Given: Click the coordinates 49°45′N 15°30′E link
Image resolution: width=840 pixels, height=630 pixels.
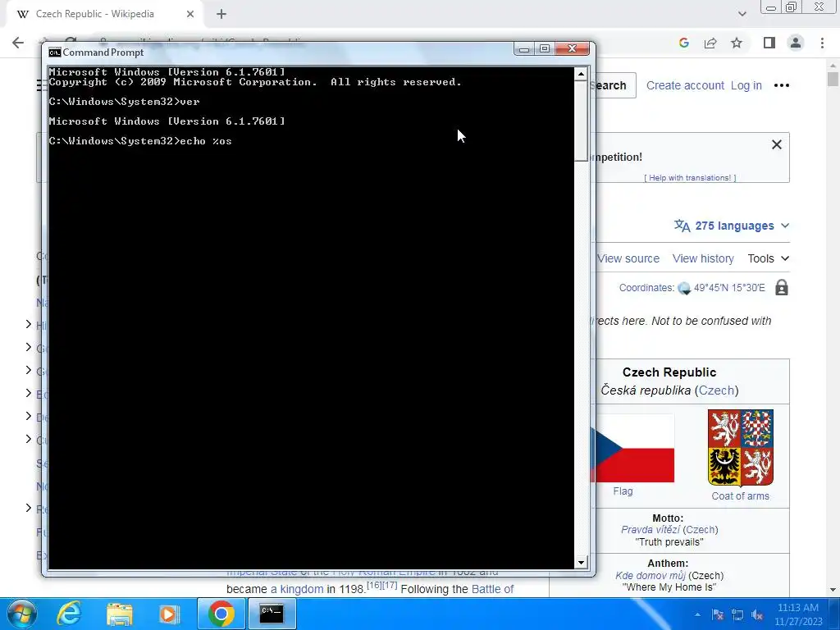Looking at the screenshot, I should pyautogui.click(x=729, y=288).
